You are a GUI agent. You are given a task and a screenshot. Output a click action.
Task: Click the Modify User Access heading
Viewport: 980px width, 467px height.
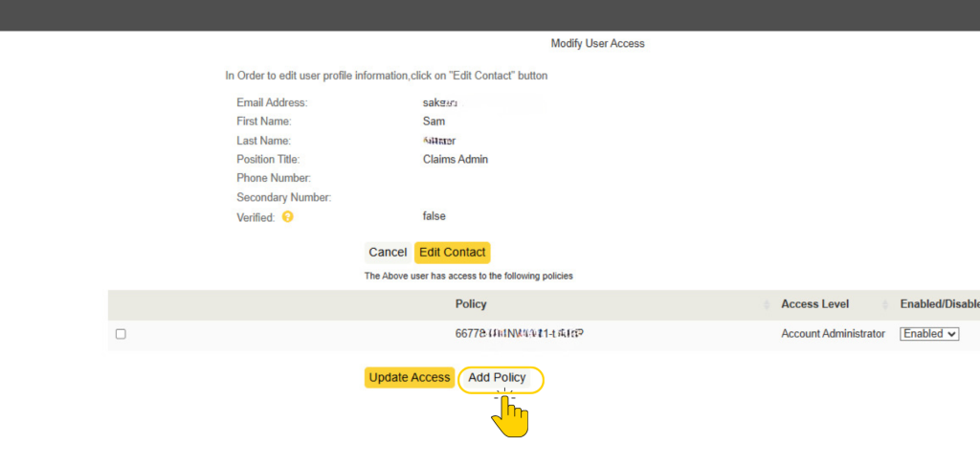coord(597,44)
